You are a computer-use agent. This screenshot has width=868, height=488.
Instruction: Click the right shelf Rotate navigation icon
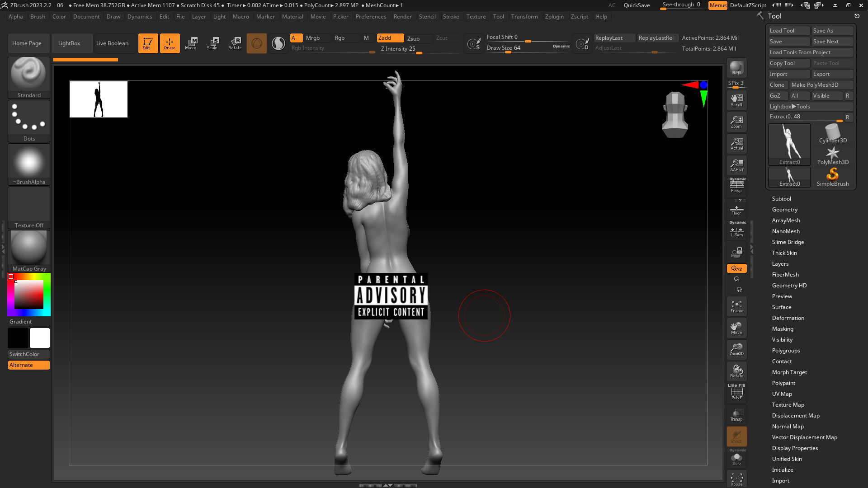(736, 371)
